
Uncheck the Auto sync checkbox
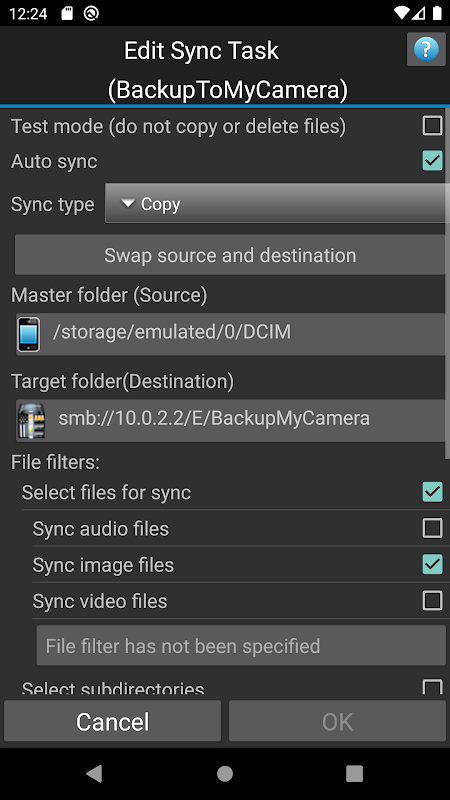tap(432, 161)
